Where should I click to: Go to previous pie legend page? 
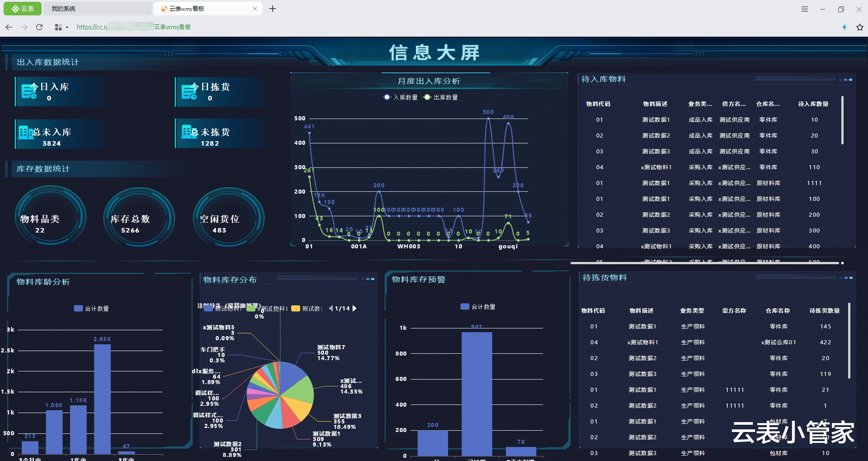tap(331, 309)
